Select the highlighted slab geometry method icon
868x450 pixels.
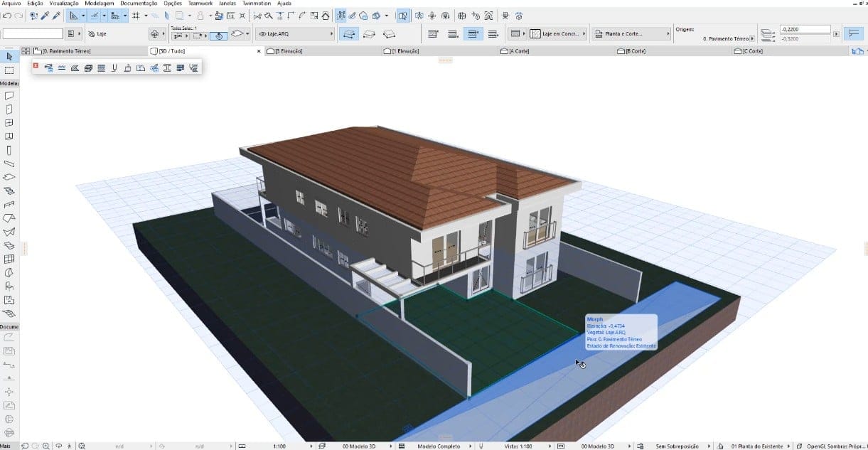348,33
